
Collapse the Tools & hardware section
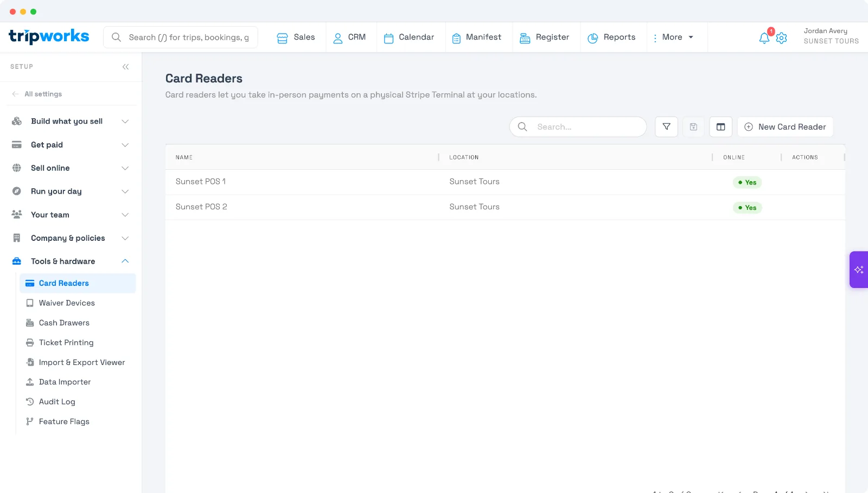[125, 261]
